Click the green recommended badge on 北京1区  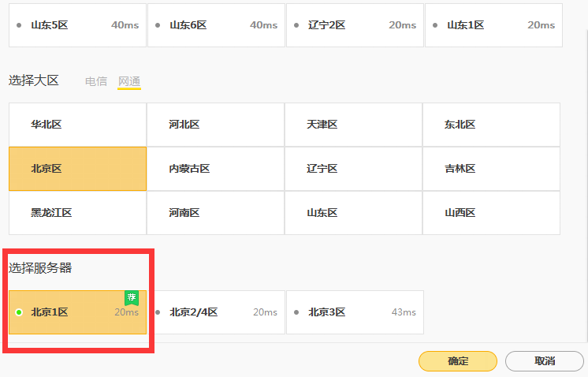[x=132, y=297]
